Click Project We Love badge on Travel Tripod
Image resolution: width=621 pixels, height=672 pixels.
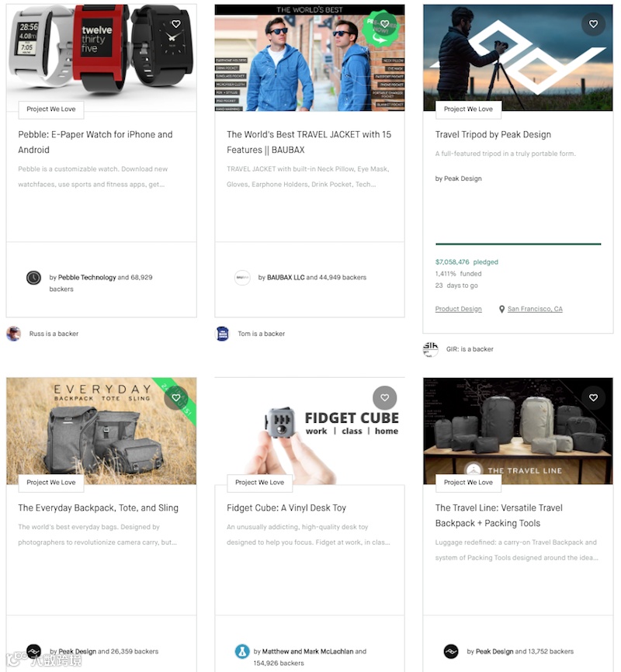point(468,109)
